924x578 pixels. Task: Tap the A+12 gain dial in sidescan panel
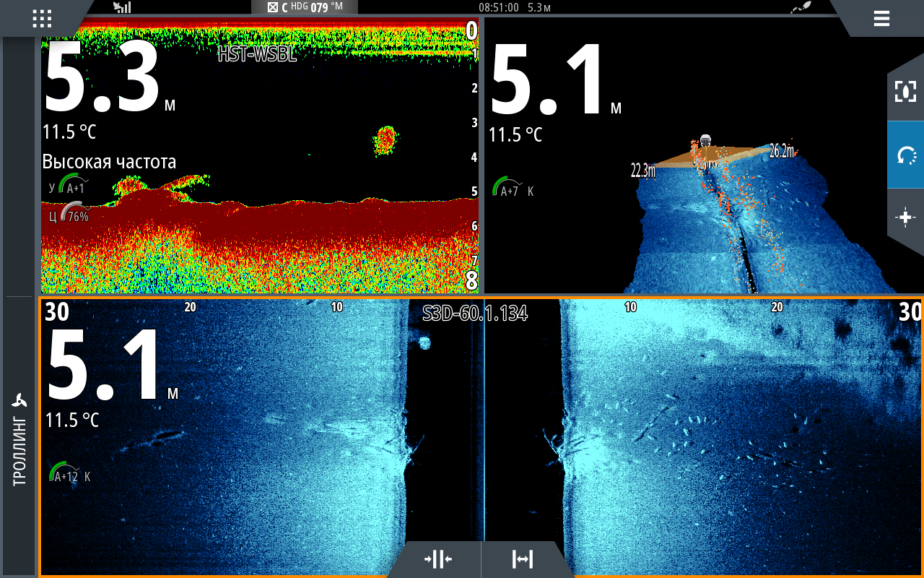tap(66, 474)
